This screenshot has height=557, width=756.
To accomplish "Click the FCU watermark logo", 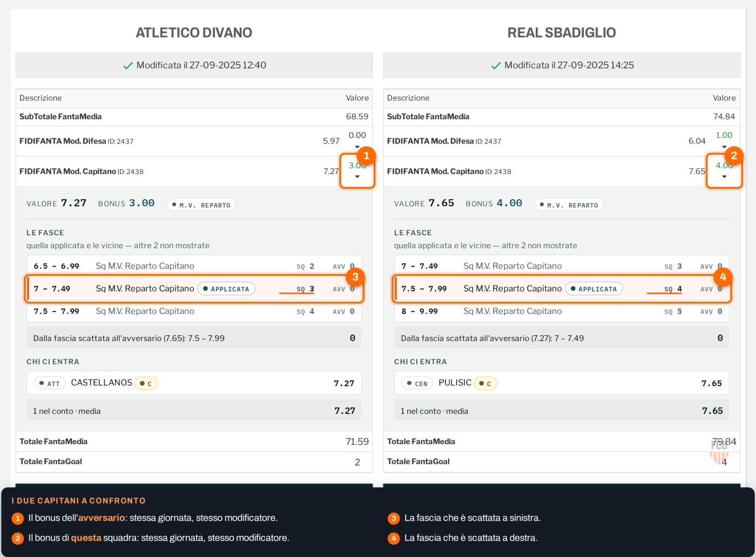I will coord(719,452).
